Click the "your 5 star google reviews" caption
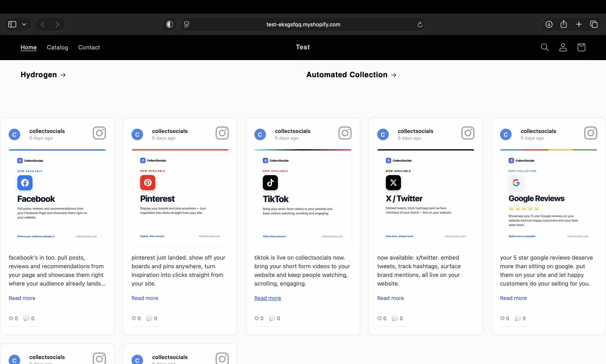The image size is (606, 364). point(547,271)
